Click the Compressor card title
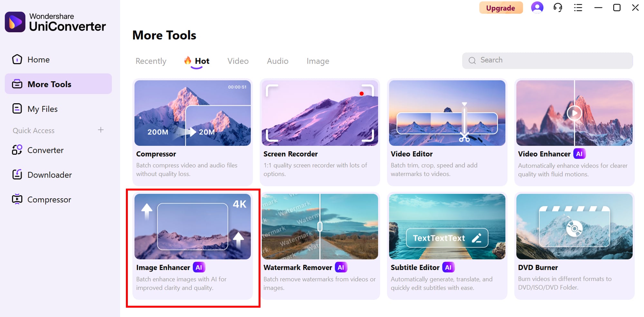644x317 pixels. coord(156,154)
